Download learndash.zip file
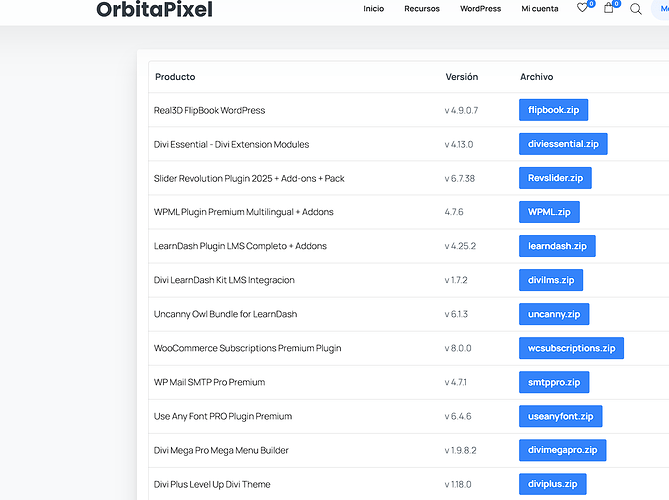The image size is (669, 500). coord(557,246)
